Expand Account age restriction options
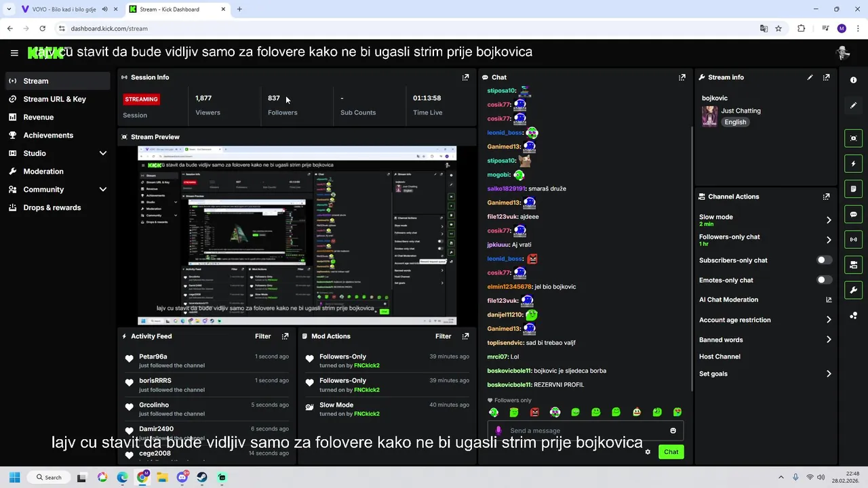The width and height of the screenshot is (868, 488). 829,320
